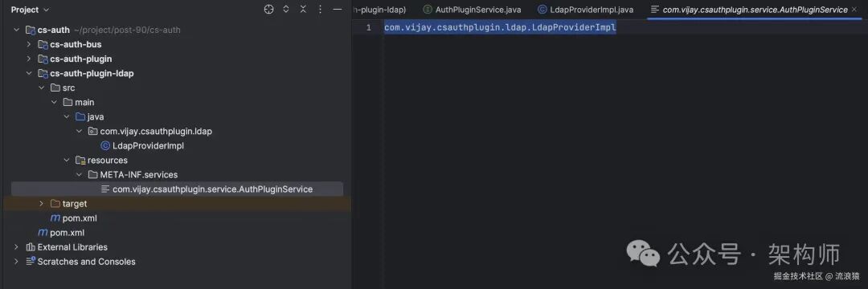868x289 pixels.
Task: Click cs-auth-plugin-ldap module folder icon
Action: [43, 74]
